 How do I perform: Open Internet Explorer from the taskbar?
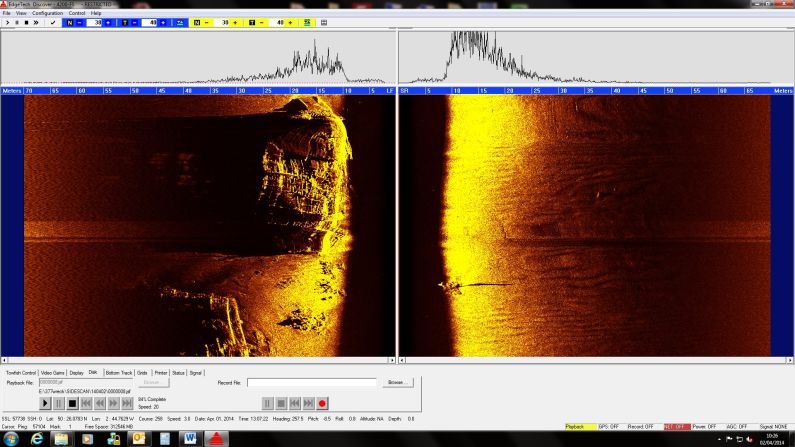(x=37, y=439)
